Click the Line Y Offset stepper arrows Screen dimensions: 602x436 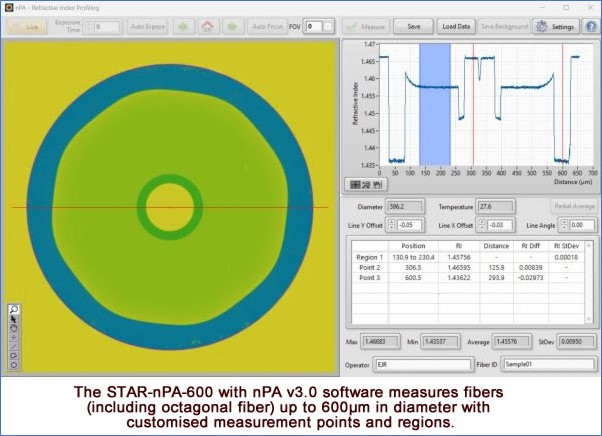[391, 225]
